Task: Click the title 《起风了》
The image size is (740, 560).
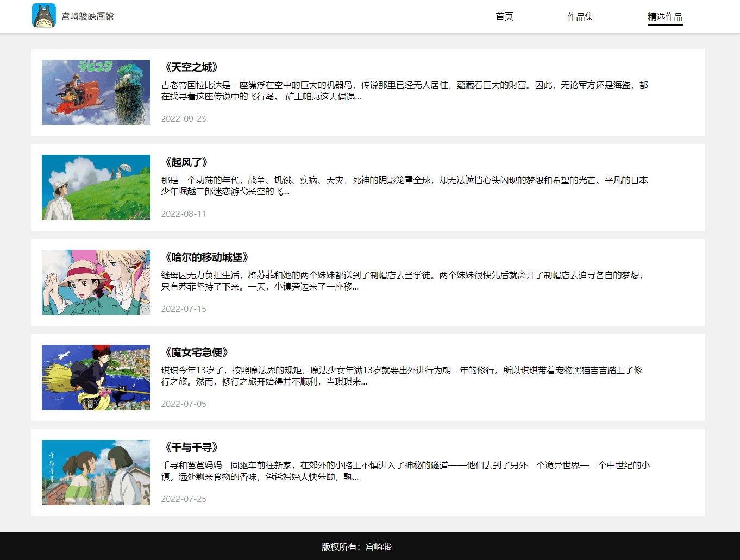Action: (186, 162)
